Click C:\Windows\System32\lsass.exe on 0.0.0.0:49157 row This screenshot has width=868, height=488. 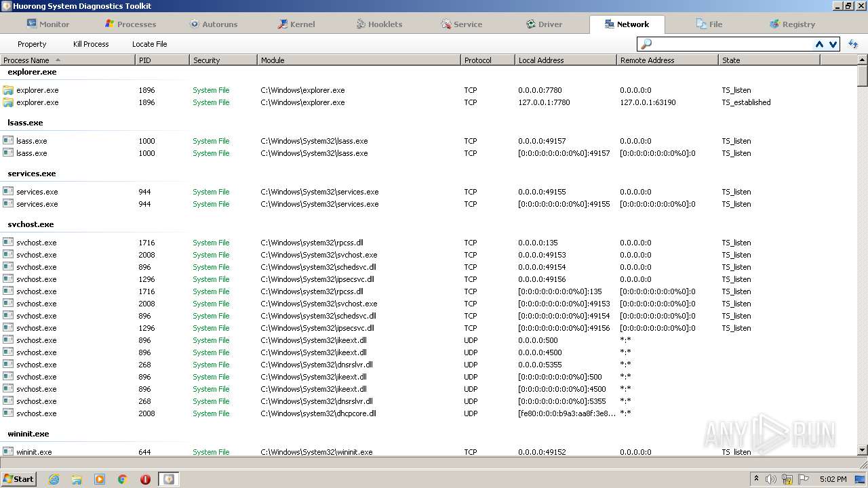tap(314, 141)
